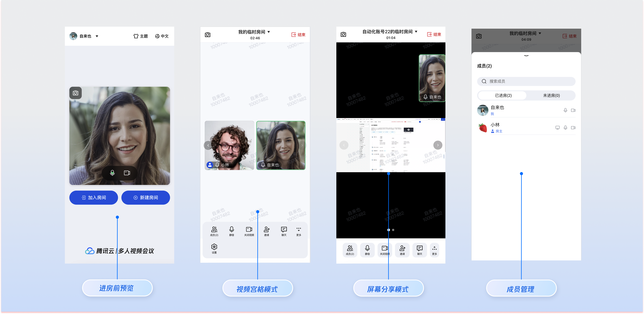Click the camera switch icon on preview video
The image size is (644, 314).
75,93
